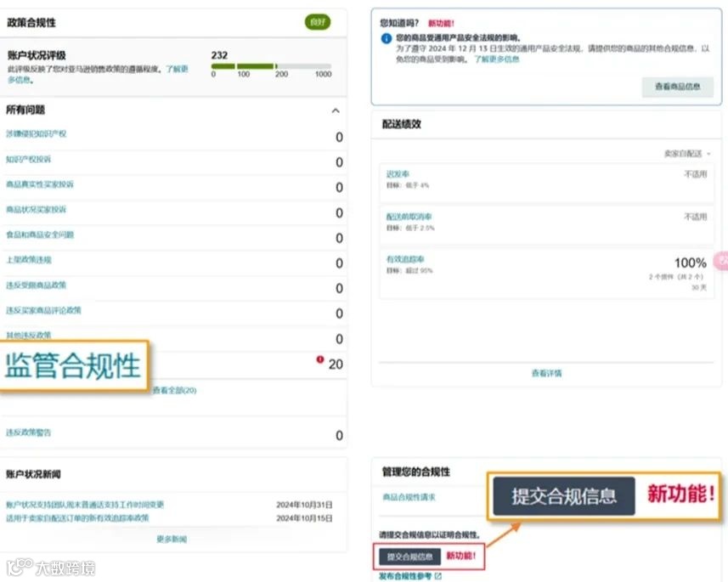Open the 涉嫌侵犯知识产权 issue link
This screenshot has width=728, height=582.
point(37,133)
